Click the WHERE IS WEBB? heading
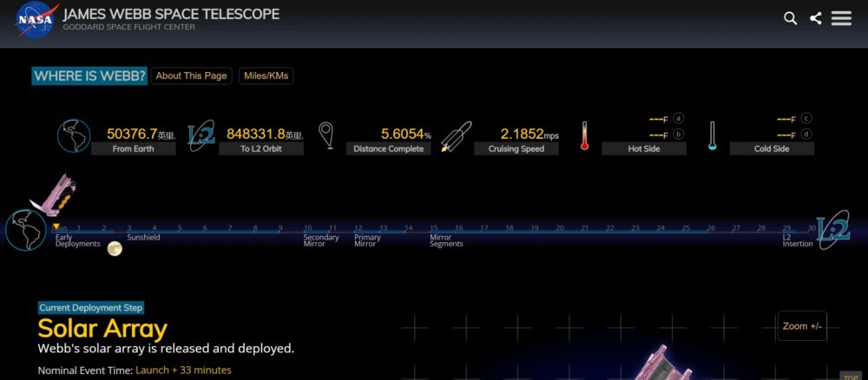The width and height of the screenshot is (868, 380). click(89, 76)
